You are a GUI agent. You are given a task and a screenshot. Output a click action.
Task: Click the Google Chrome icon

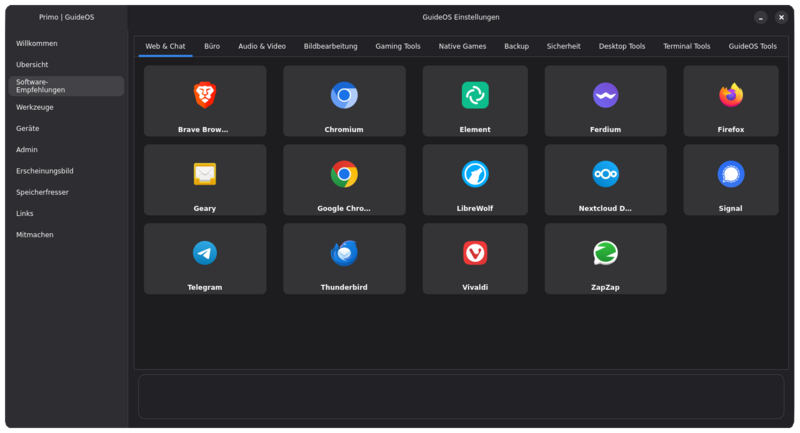point(344,174)
